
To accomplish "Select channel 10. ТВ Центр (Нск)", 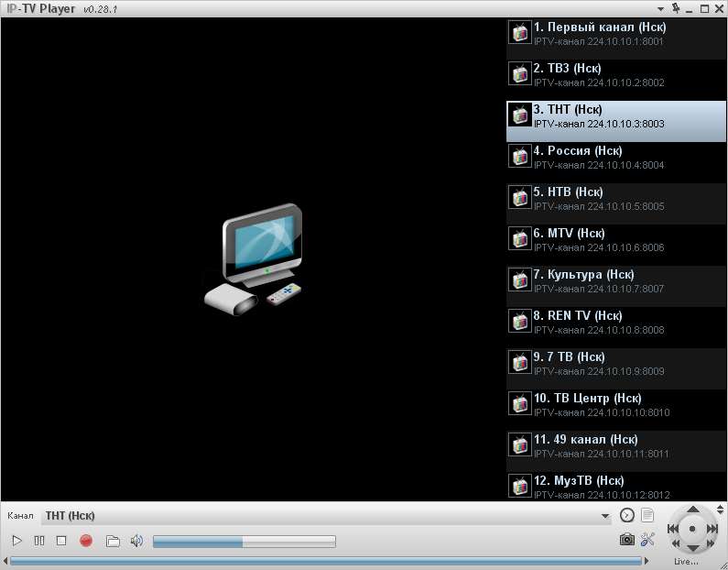I will point(615,410).
